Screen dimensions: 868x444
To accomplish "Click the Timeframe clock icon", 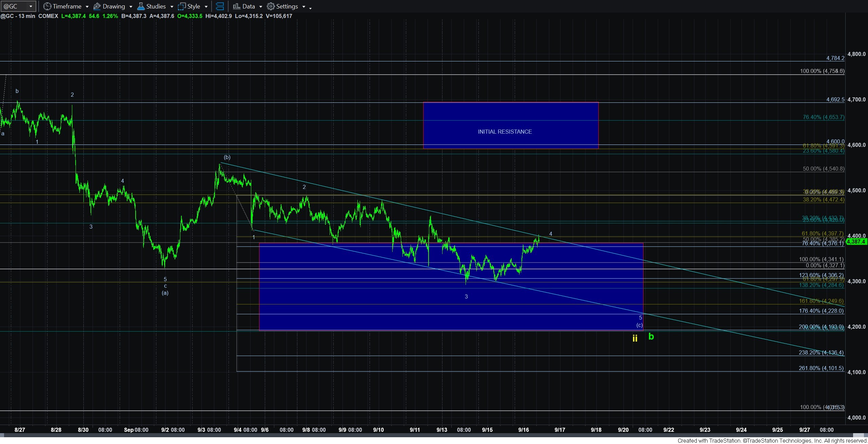I will (x=47, y=6).
